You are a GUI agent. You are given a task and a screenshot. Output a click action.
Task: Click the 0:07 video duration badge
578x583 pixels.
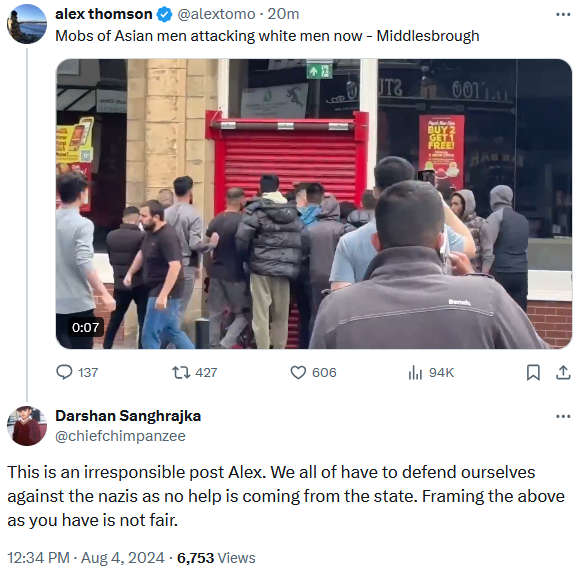(x=85, y=327)
